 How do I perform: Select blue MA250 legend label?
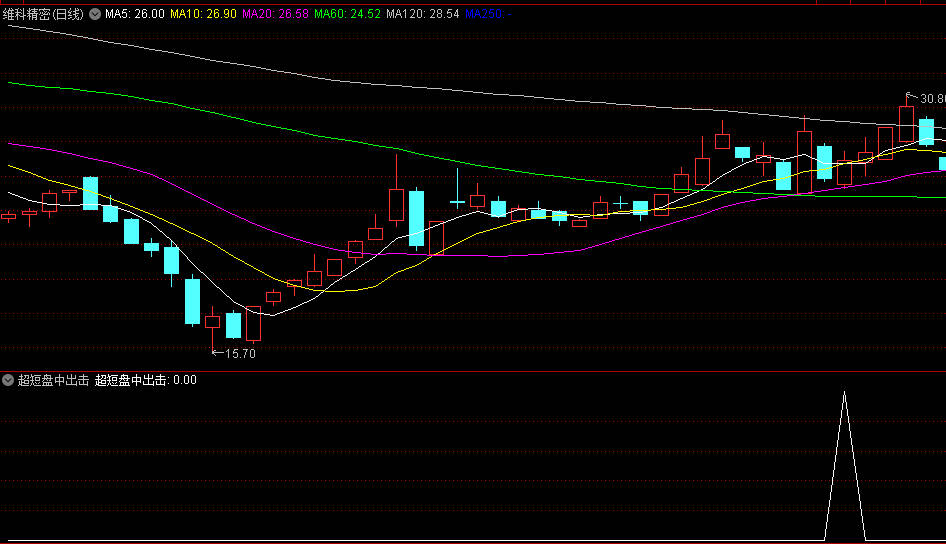point(488,14)
